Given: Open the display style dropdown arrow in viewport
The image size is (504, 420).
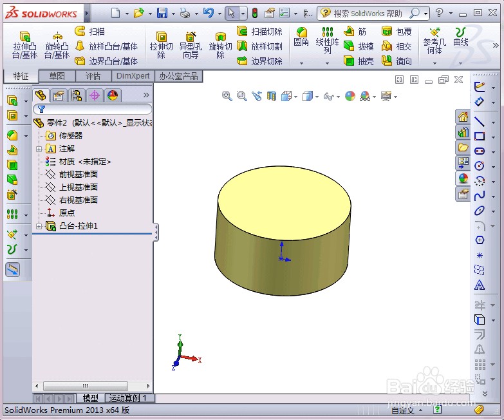Looking at the screenshot, I should [317, 97].
